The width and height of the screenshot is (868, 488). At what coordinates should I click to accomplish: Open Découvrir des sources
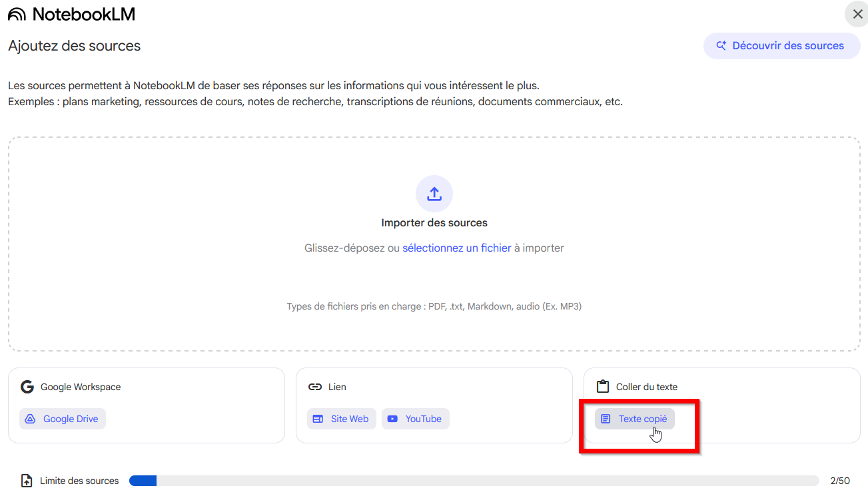click(x=781, y=46)
